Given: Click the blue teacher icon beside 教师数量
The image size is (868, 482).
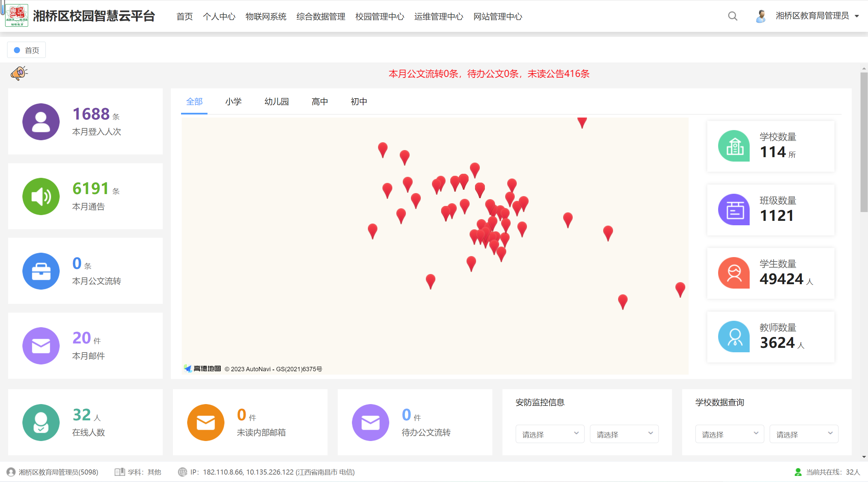Looking at the screenshot, I should coord(733,336).
